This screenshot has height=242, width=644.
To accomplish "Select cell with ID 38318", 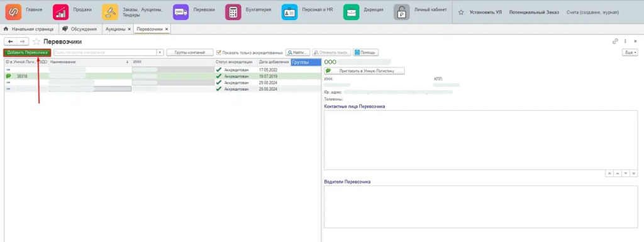I will click(22, 76).
